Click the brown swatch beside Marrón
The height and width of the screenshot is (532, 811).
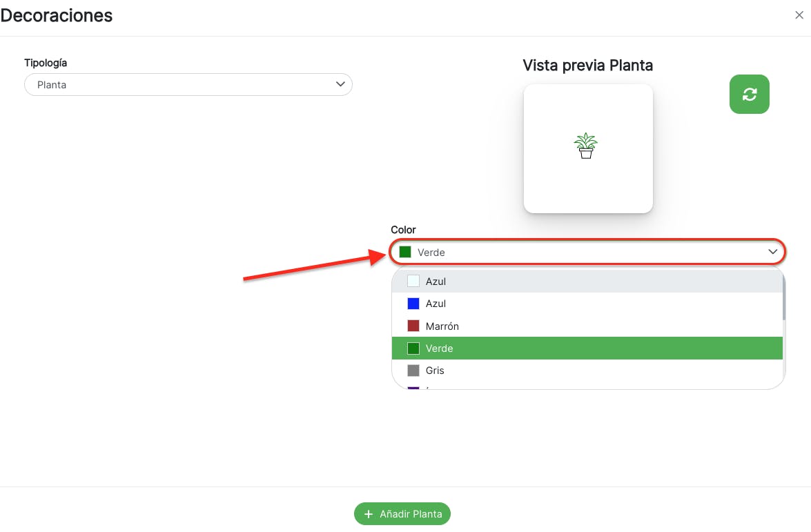pyautogui.click(x=413, y=326)
